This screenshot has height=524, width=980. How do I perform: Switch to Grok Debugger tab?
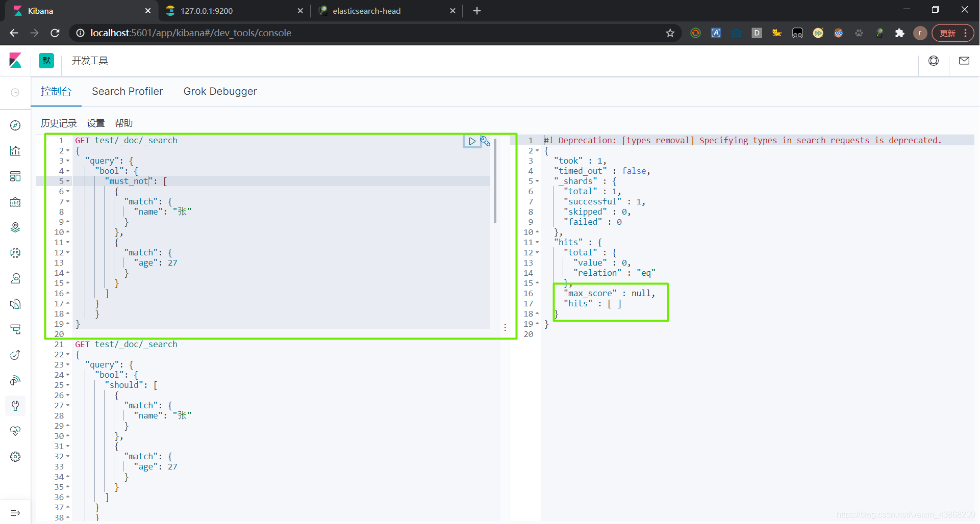click(220, 91)
